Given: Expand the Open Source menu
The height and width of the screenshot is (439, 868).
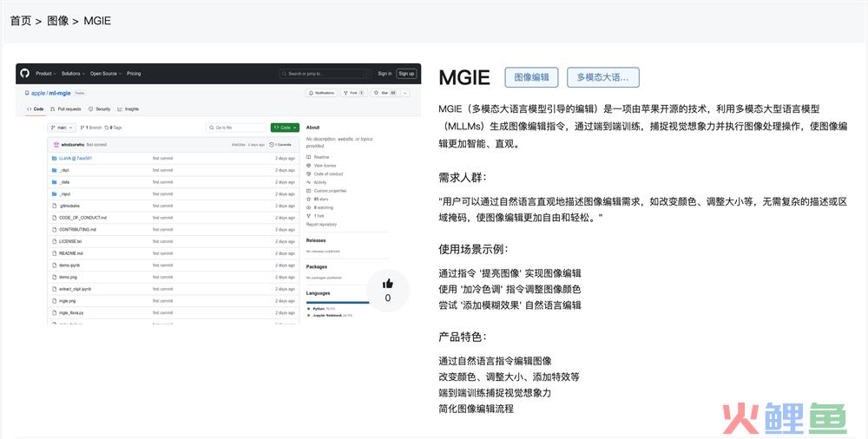Looking at the screenshot, I should (105, 73).
